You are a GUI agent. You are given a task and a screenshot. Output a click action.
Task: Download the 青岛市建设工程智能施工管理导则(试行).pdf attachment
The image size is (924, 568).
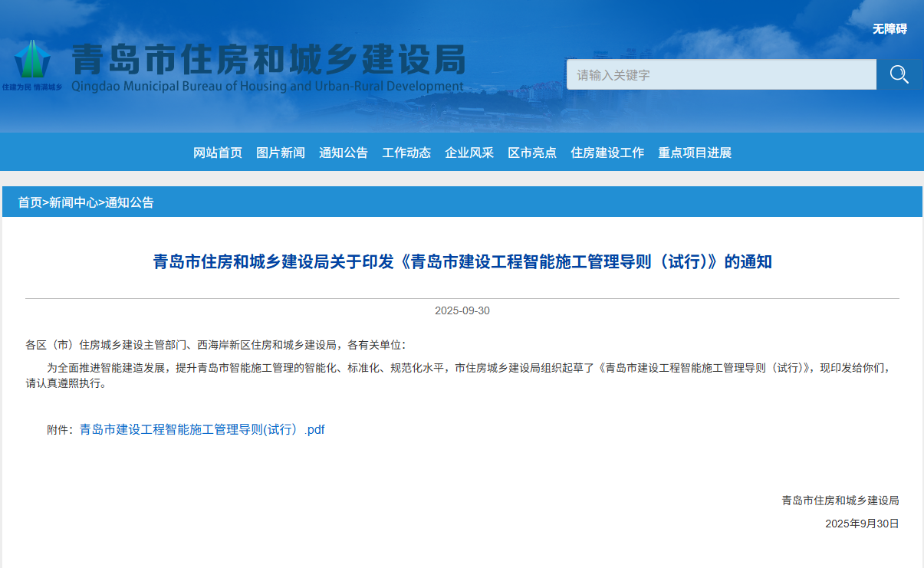202,430
